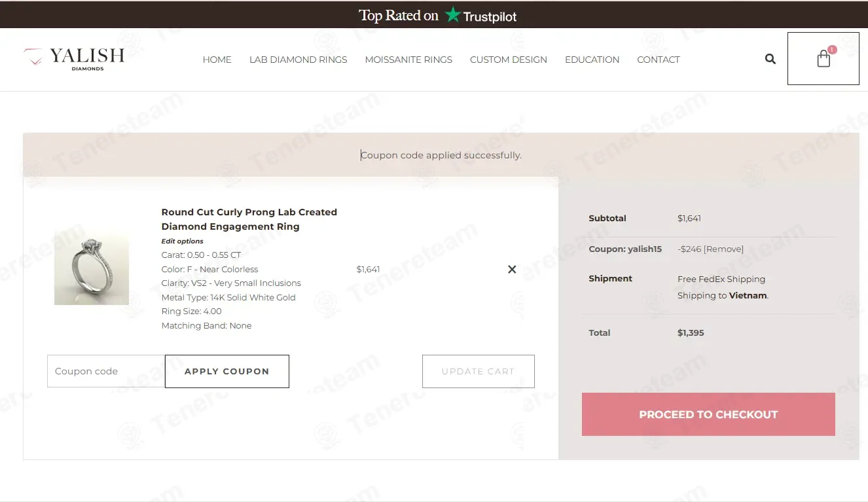
Task: Click the Top Rated on Trustpilot banner text
Action: pyautogui.click(x=437, y=15)
